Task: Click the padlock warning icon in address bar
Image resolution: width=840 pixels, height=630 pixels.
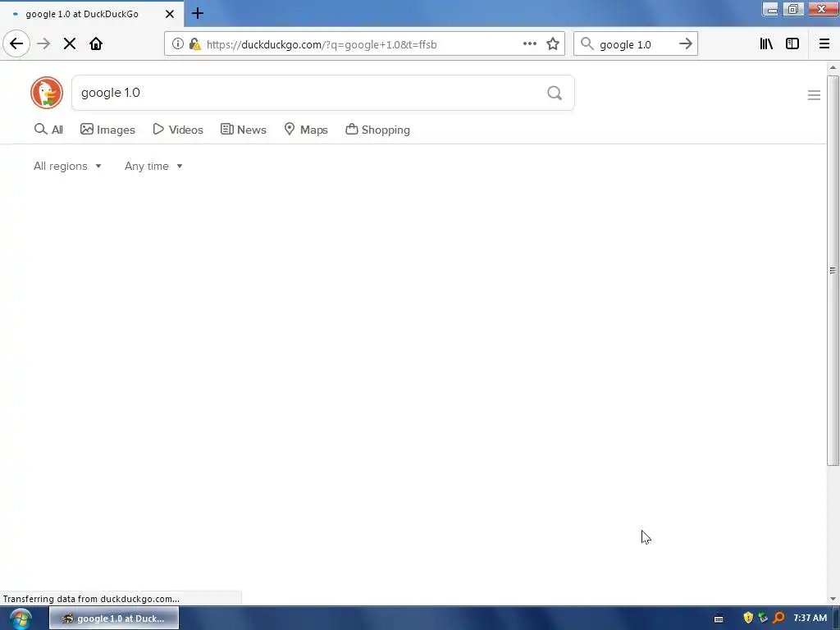Action: coord(194,44)
